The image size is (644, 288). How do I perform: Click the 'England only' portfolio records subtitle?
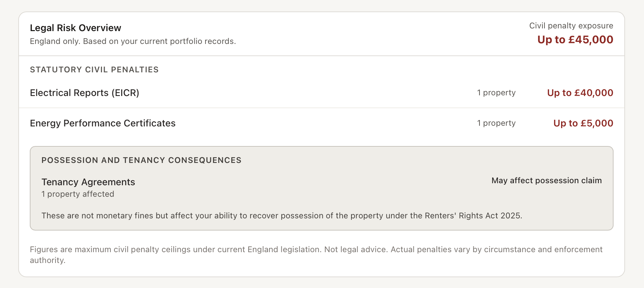(133, 41)
